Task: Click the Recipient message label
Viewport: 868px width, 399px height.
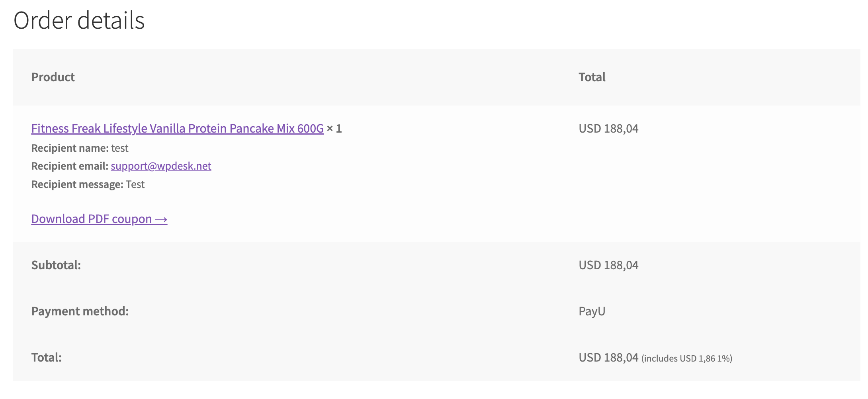Action: pyautogui.click(x=77, y=184)
